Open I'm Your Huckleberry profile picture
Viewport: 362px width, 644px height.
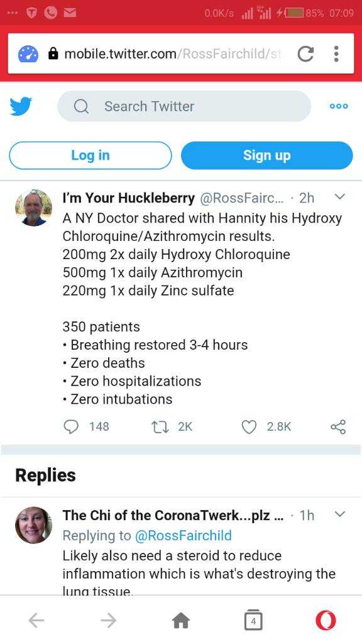click(x=34, y=208)
